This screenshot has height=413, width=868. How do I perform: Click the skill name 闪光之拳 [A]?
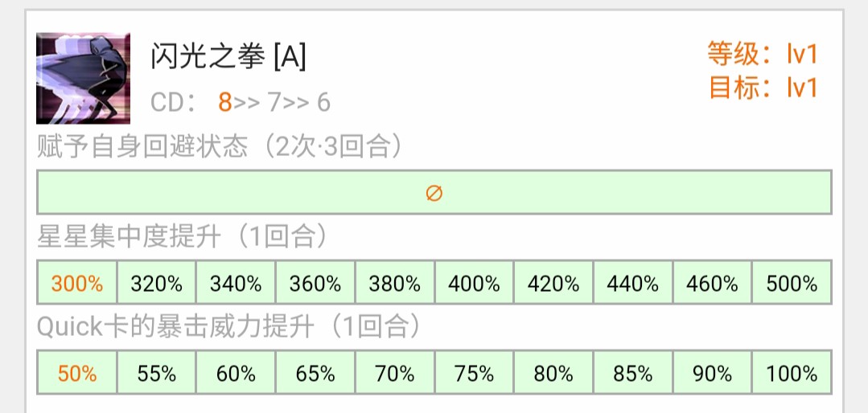(x=228, y=56)
